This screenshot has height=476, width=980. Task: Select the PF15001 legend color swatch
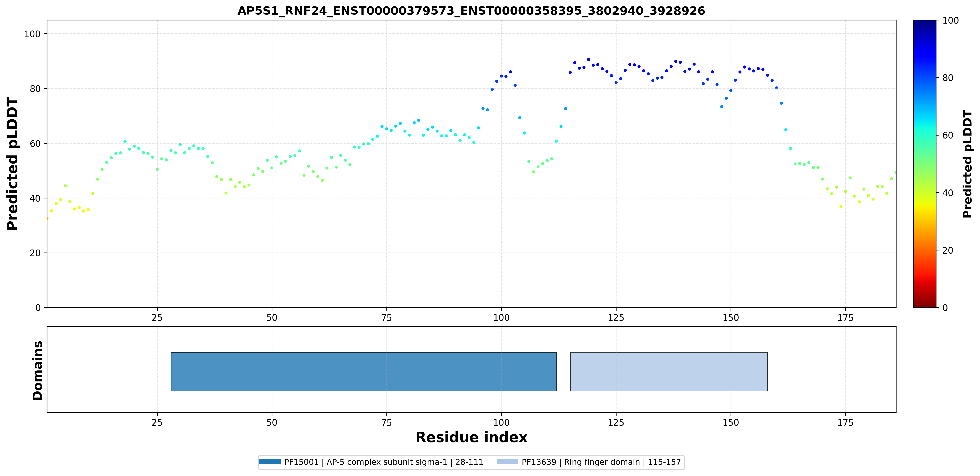(x=270, y=462)
